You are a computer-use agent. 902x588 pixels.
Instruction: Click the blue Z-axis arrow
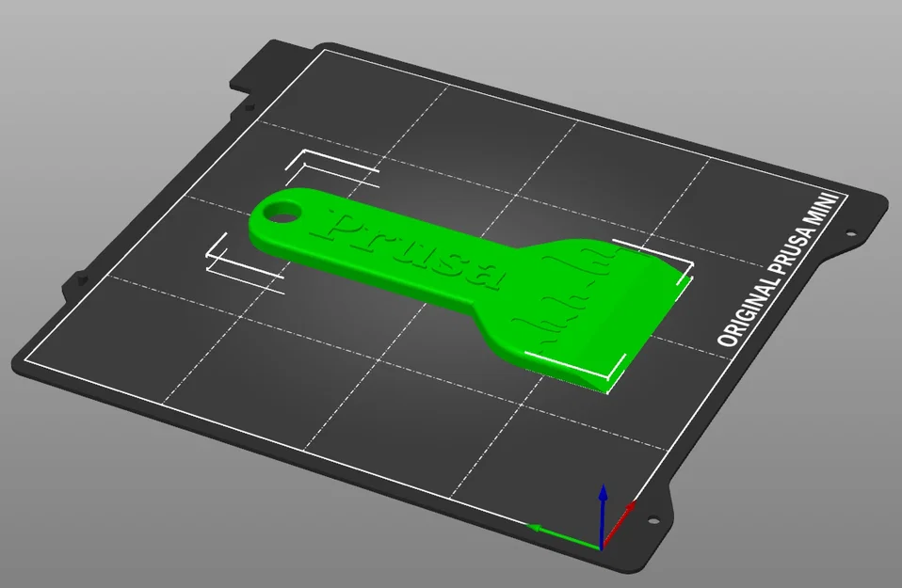coord(604,499)
